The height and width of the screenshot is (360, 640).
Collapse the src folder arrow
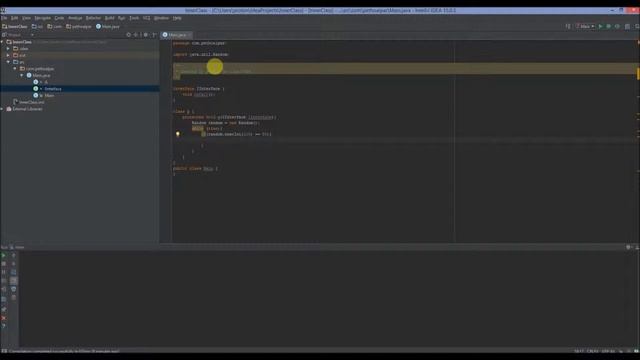pos(8,62)
